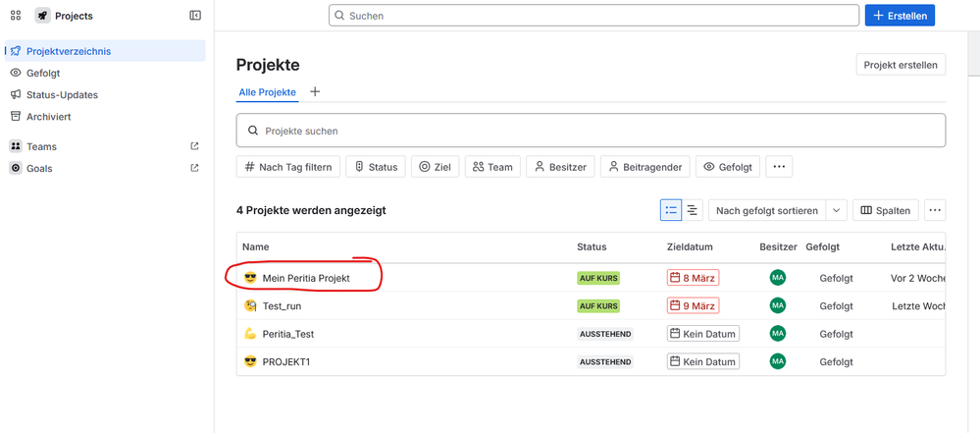Click the Gefolgt column header
Image resolution: width=980 pixels, height=433 pixels.
pos(822,247)
